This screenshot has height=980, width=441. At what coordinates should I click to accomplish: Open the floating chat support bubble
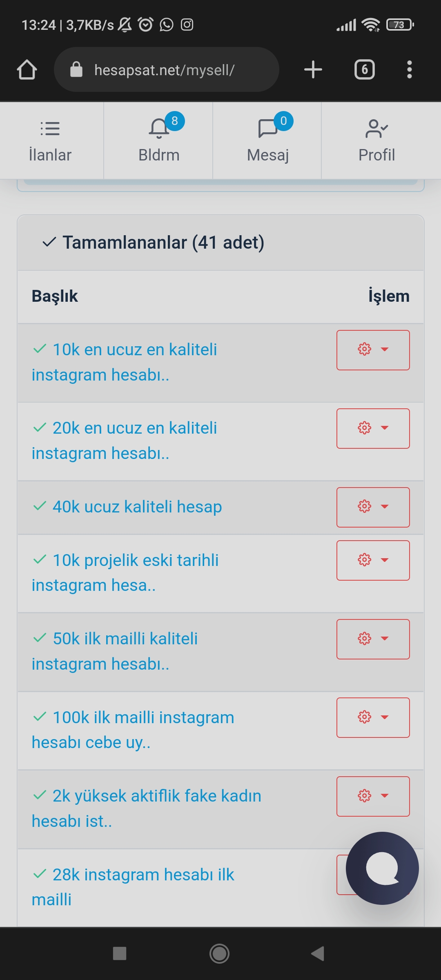pos(382,869)
